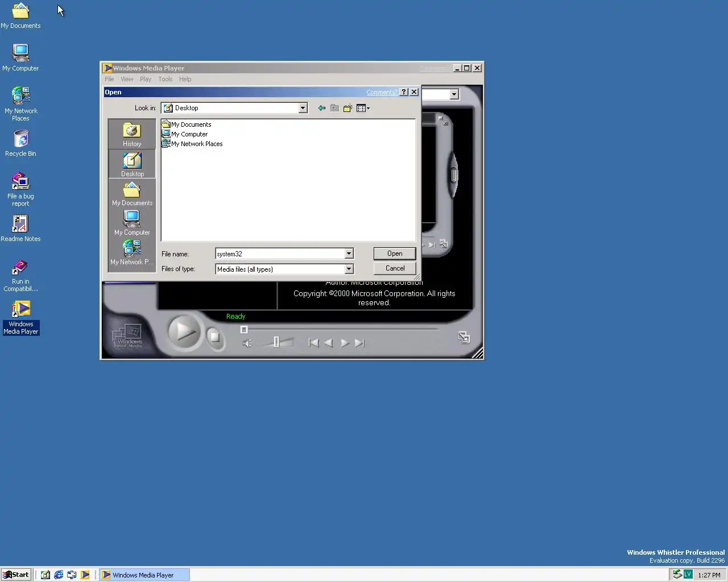The height and width of the screenshot is (582, 728).
Task: Launch Media Player from quick launch
Action: click(x=85, y=575)
